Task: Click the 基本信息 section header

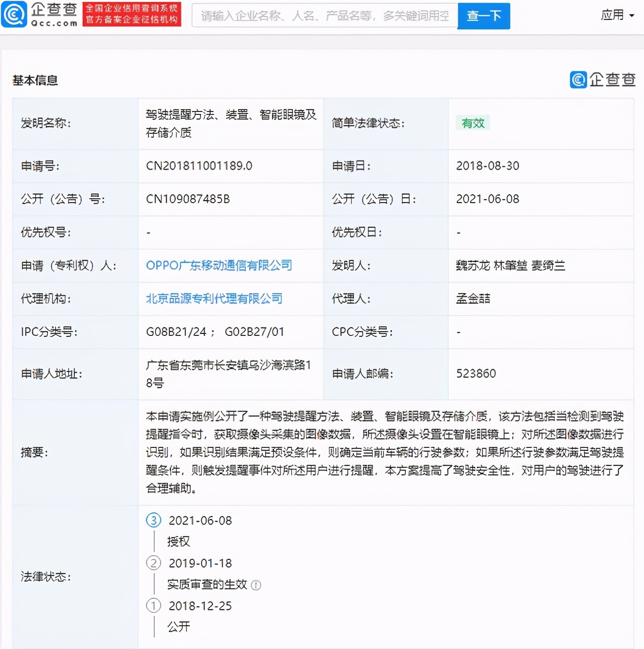Action: point(34,80)
